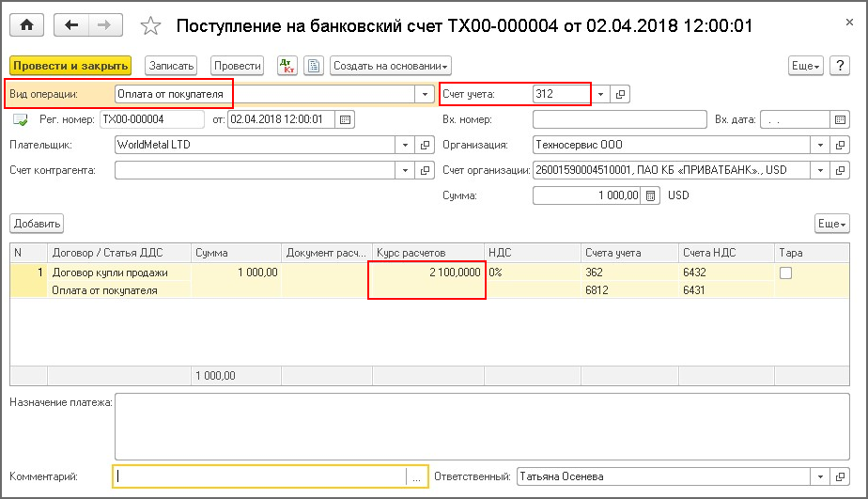
Task: Toggle the Тара checkbox in row
Action: (x=785, y=273)
